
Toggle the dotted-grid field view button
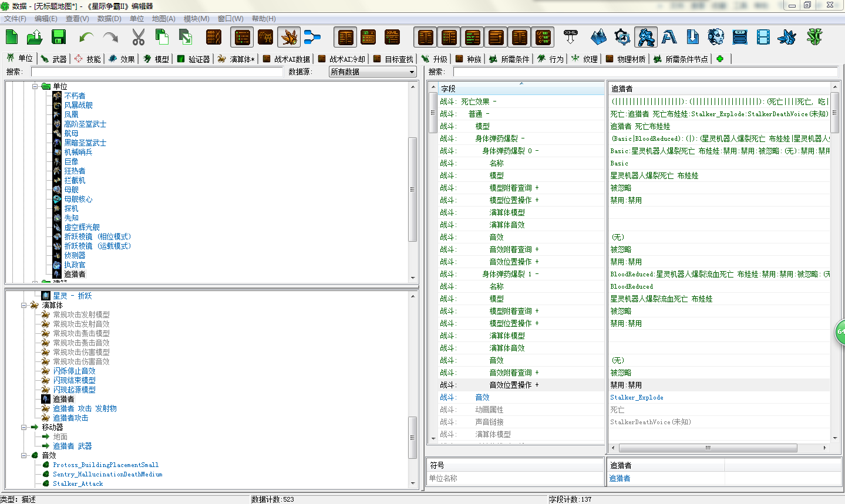449,38
